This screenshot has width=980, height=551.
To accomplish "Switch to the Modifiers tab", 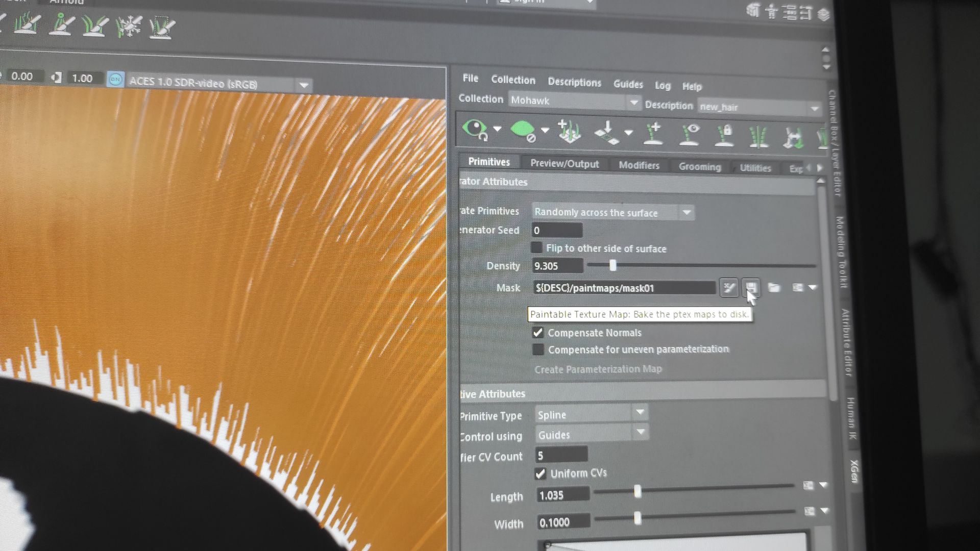I will pyautogui.click(x=639, y=165).
